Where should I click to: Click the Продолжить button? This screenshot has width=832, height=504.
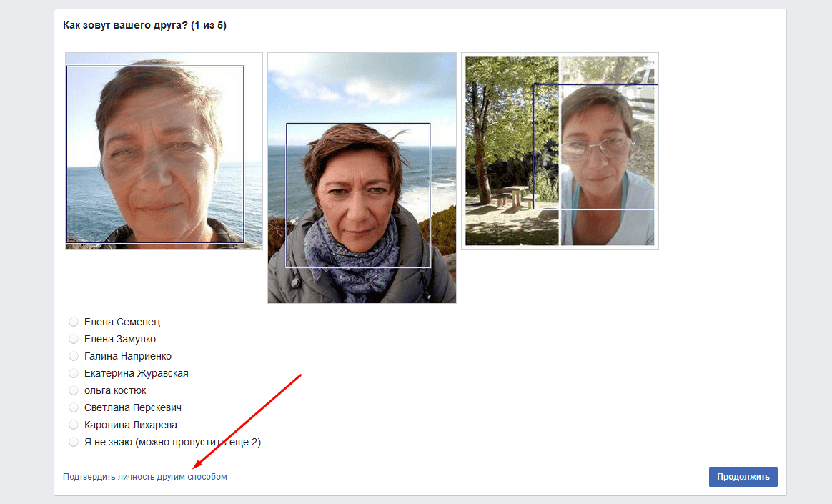click(x=743, y=476)
